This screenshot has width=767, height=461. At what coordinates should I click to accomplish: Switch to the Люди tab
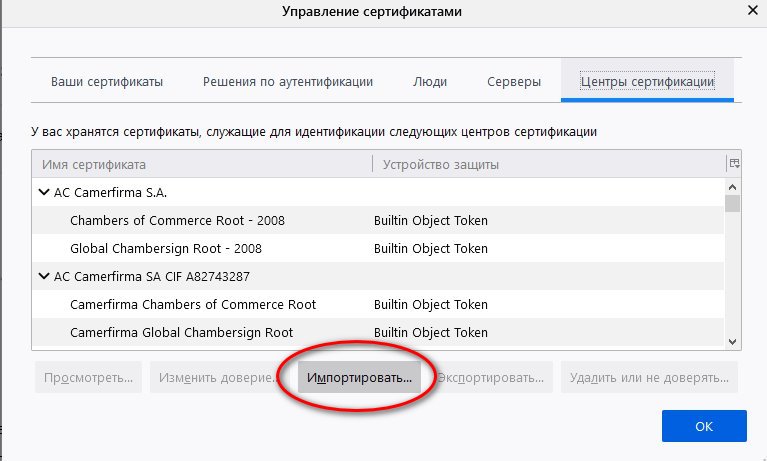click(430, 82)
